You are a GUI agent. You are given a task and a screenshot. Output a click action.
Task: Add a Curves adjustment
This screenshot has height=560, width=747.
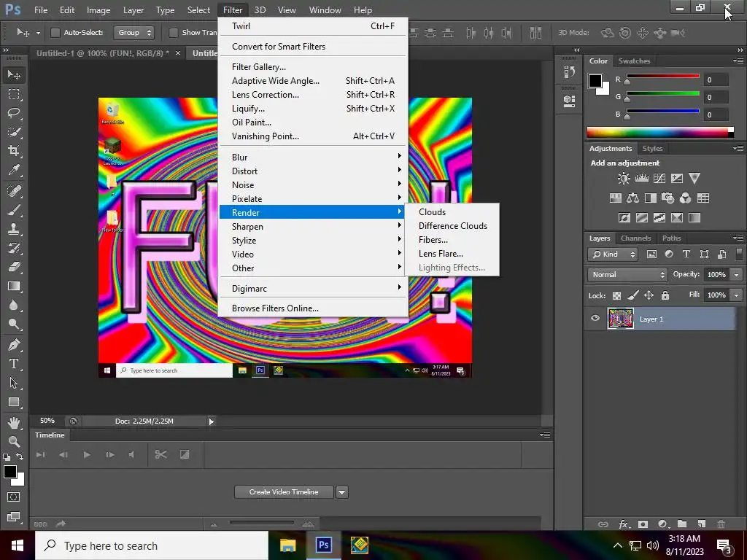coord(659,179)
